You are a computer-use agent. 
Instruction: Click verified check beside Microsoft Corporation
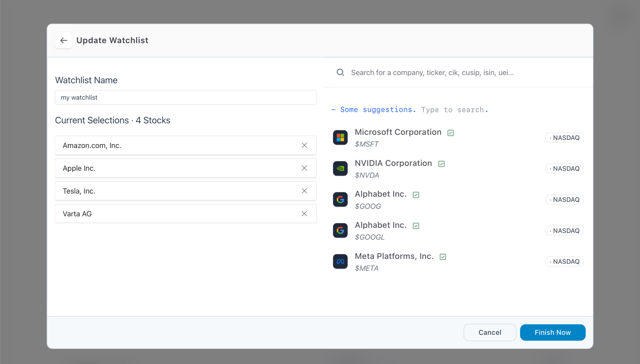[451, 133]
